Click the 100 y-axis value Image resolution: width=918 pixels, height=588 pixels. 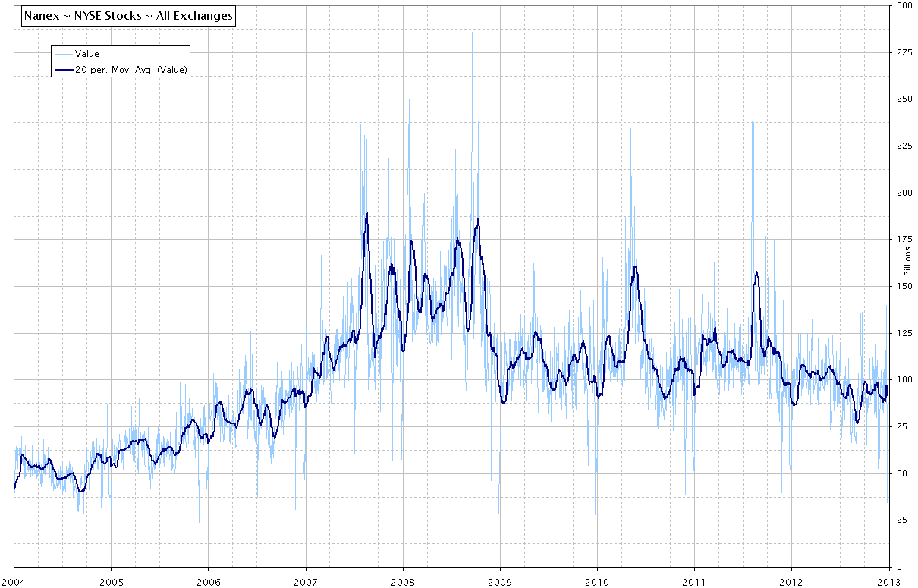point(904,379)
